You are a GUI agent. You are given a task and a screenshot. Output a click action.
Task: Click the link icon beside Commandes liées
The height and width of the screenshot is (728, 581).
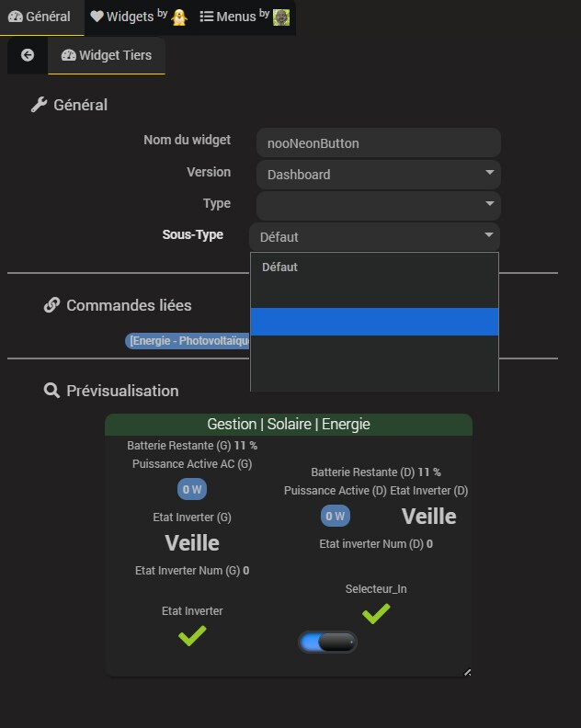click(51, 305)
